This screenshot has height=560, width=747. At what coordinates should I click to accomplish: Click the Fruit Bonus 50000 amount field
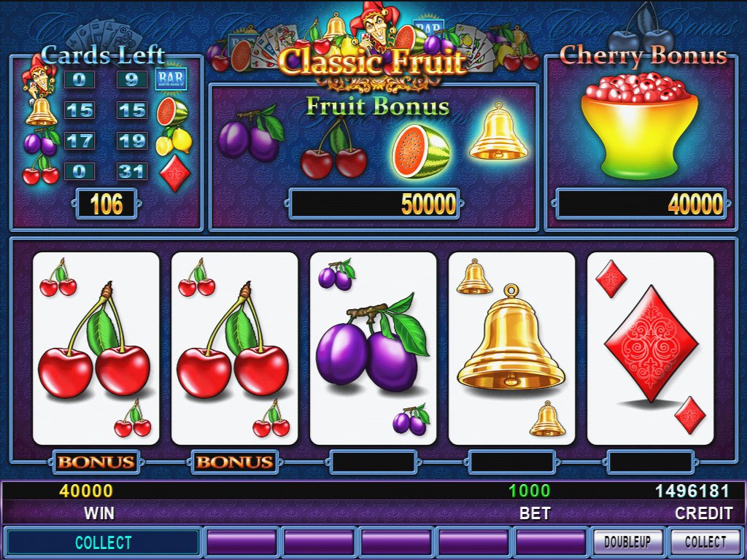pos(374,204)
